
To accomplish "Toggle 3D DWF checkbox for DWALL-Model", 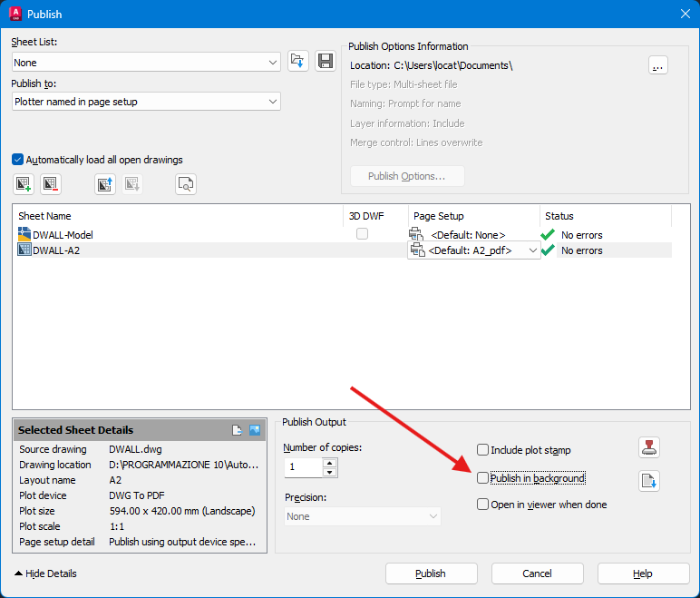I will tap(362, 234).
